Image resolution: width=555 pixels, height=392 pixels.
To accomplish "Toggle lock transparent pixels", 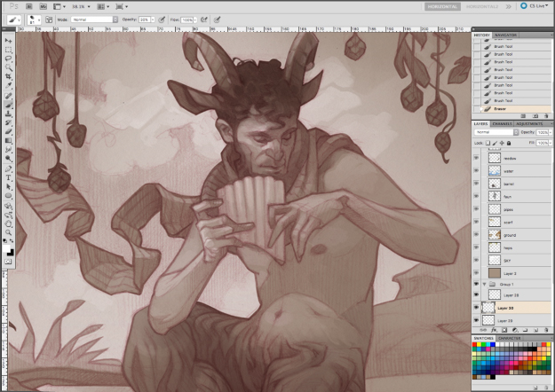I will [488, 143].
